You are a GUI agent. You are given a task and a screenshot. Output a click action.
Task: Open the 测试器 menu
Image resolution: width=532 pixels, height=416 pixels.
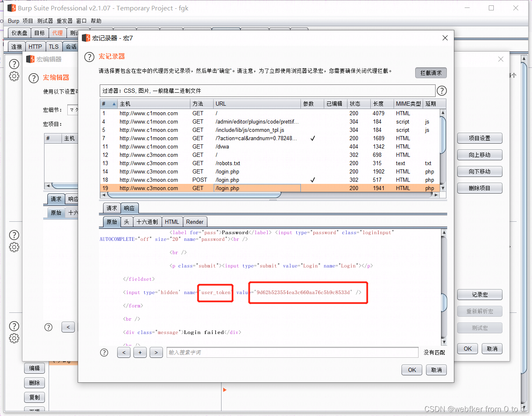click(x=45, y=21)
